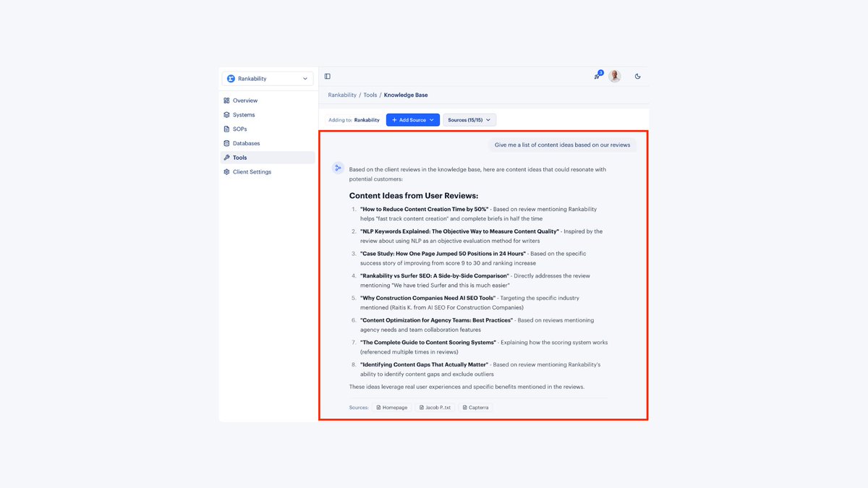
Task: Expand the Sources (15/15) dropdown
Action: point(469,120)
